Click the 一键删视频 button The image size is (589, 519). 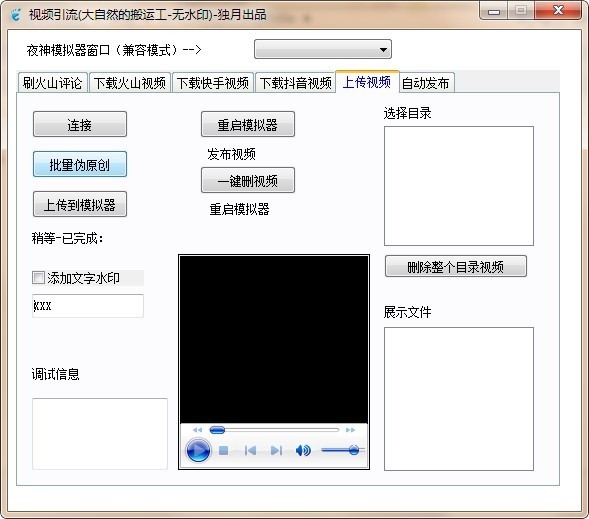coord(248,180)
